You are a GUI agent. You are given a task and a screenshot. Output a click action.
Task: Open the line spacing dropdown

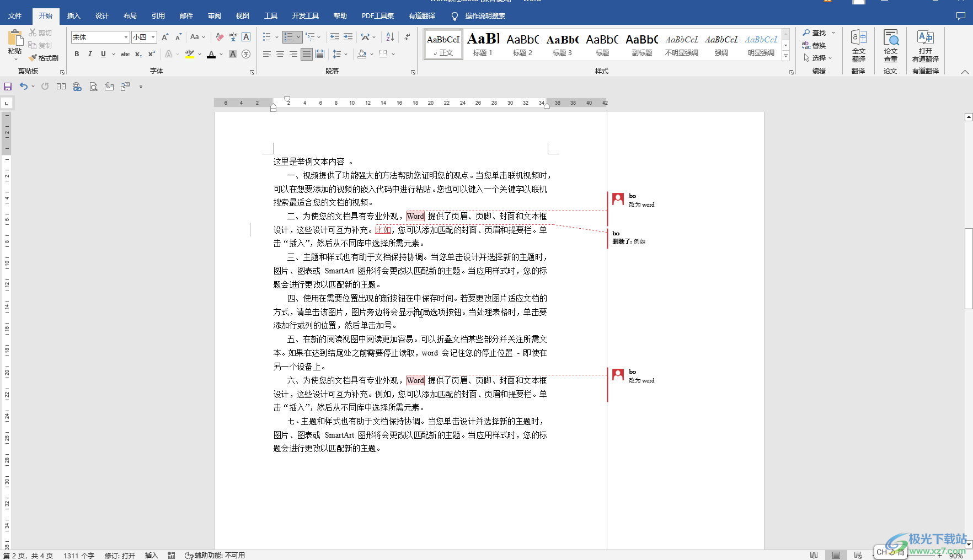340,54
